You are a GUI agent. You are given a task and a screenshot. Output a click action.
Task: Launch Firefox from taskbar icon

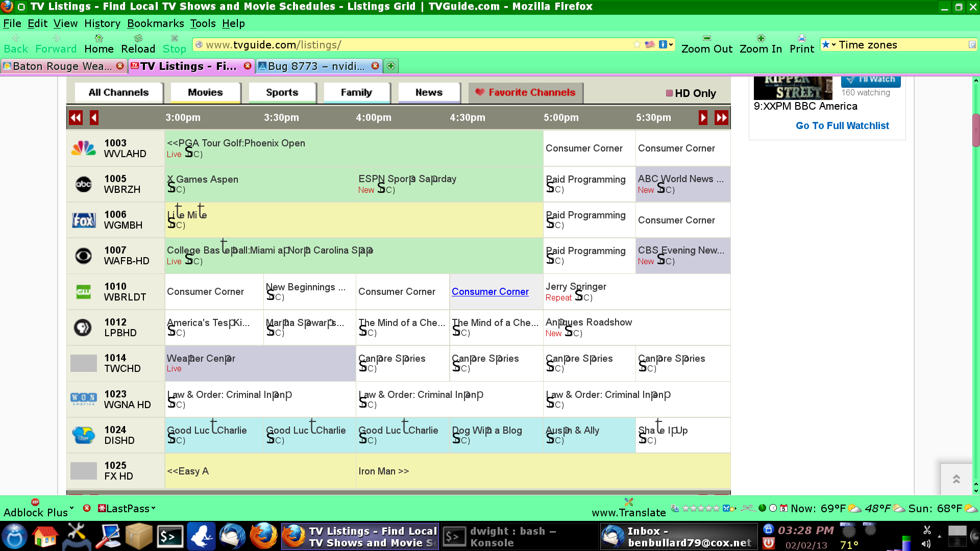point(263,537)
